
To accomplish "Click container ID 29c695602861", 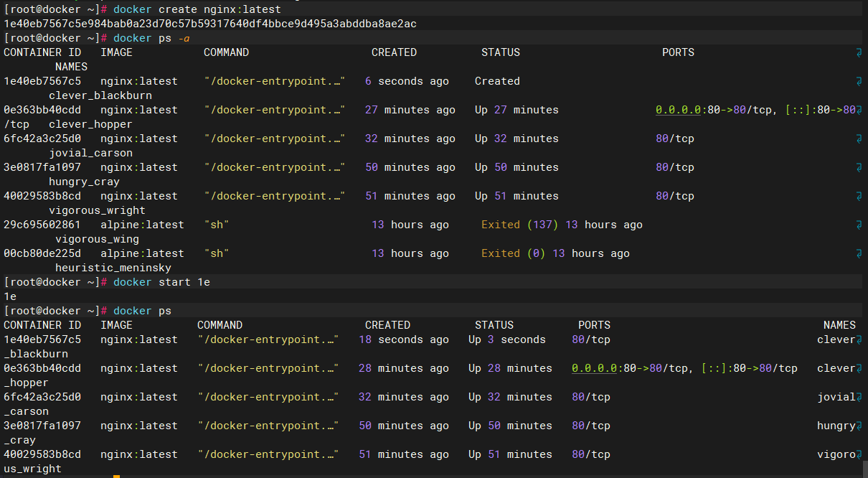I will 42,225.
